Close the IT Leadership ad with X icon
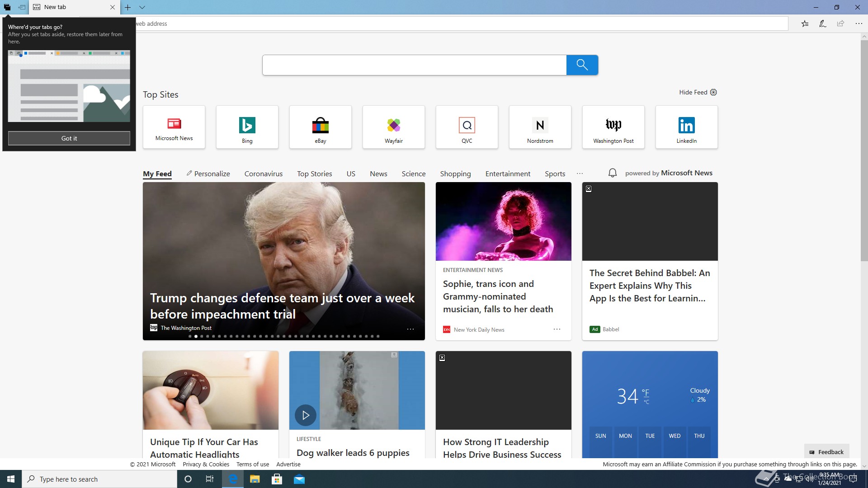Screen dimensions: 868x488 coord(442,358)
